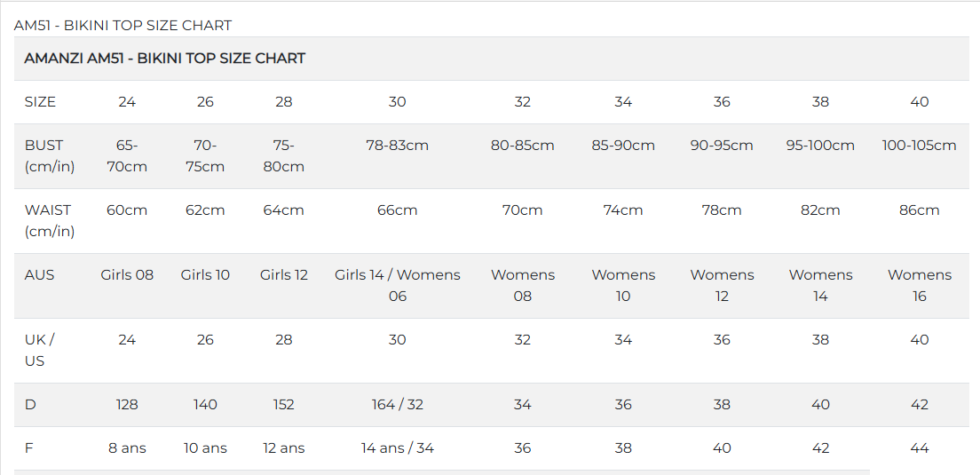Click the 100-105cm bust measurement
This screenshot has height=475, width=980.
919,145
